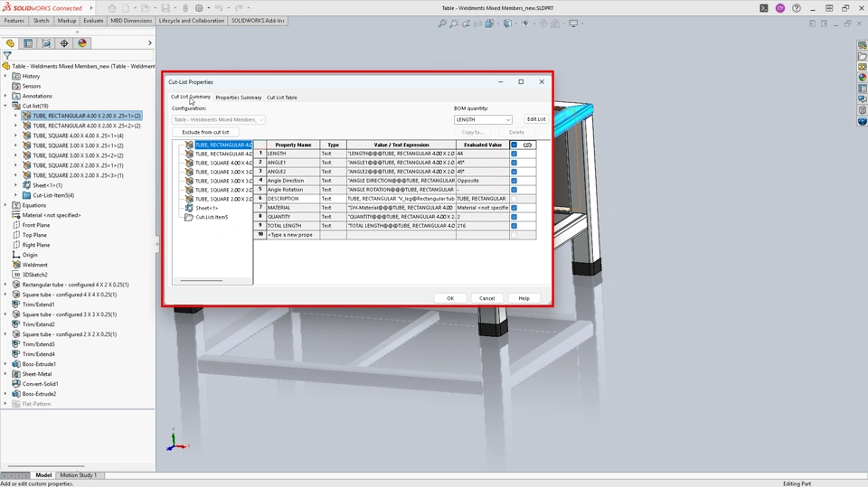This screenshot has height=487, width=868.
Task: Toggle the checkbox for DESCRIPTION row
Action: click(514, 199)
